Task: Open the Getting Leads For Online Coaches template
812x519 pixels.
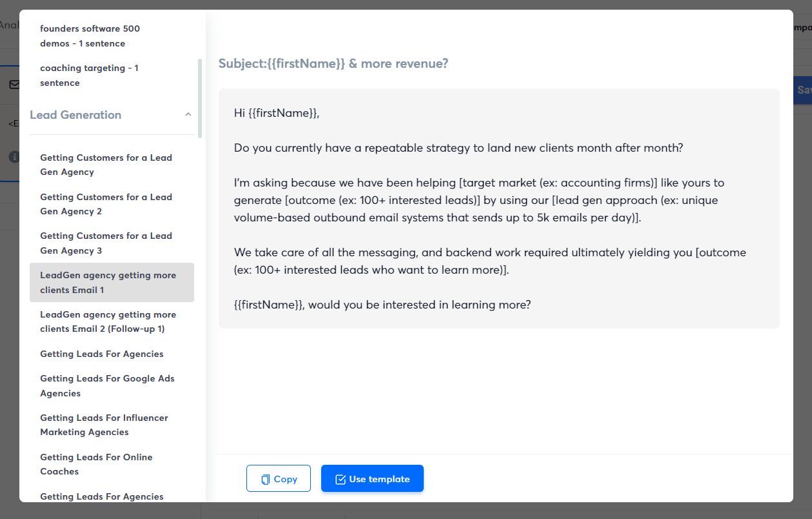Action: click(x=96, y=464)
